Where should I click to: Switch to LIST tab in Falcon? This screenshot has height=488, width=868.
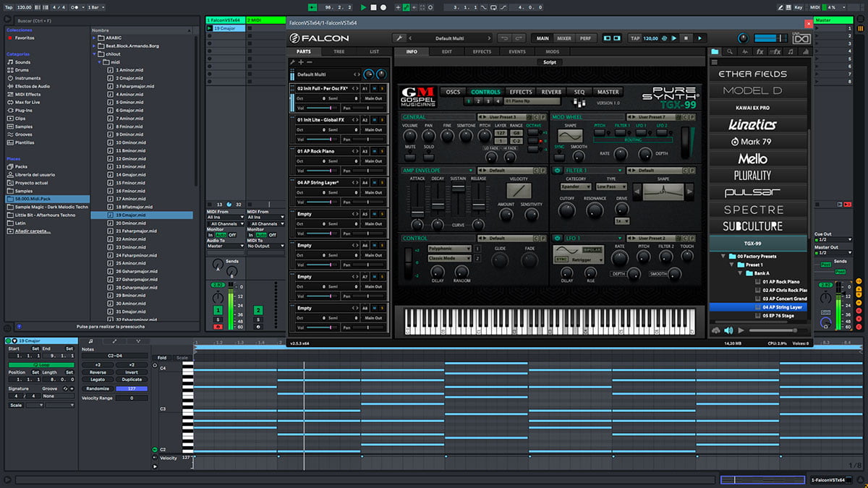[x=374, y=52]
